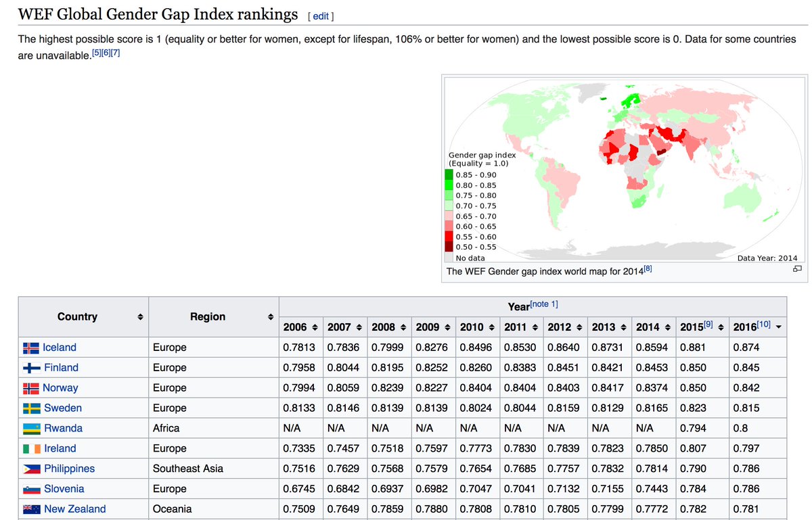Screen dimensions: 812x520
Task: Click the Rwanda flag icon
Action: coord(31,429)
